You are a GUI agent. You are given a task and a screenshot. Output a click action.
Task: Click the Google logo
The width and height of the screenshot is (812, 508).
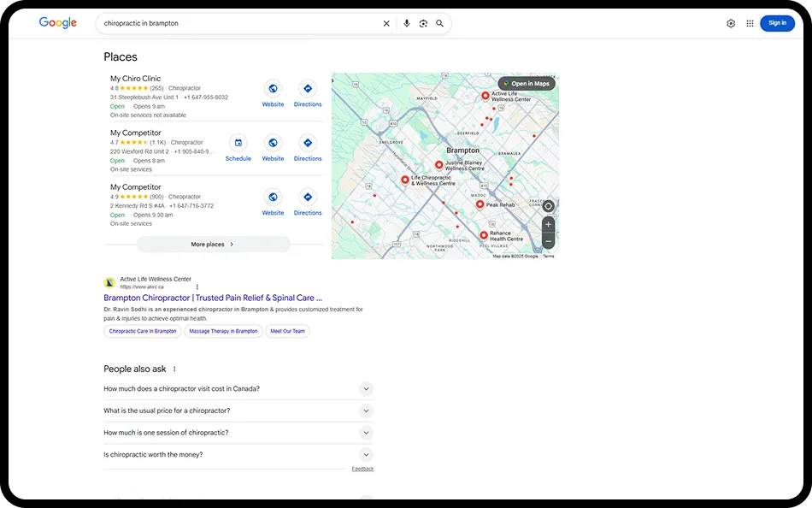click(57, 23)
